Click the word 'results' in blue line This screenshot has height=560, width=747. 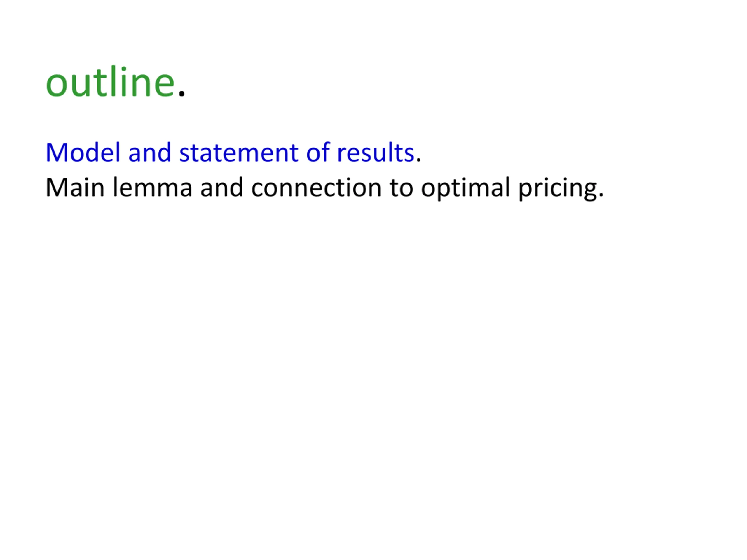(x=376, y=153)
